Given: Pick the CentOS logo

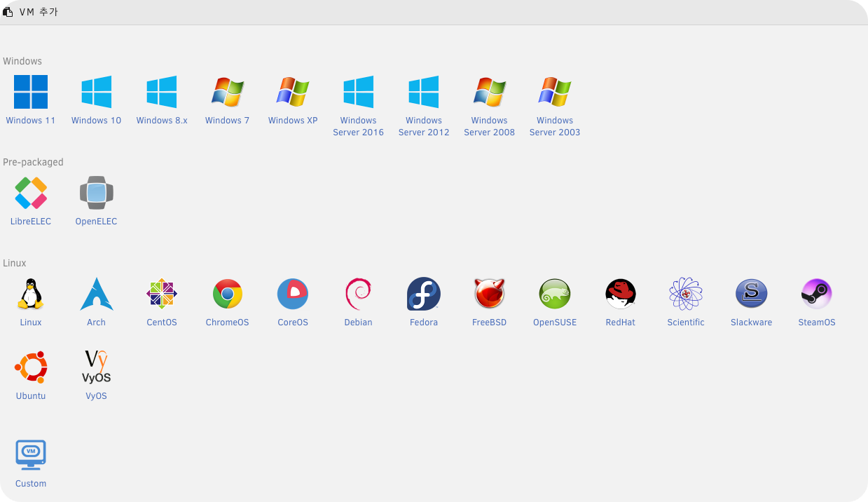Looking at the screenshot, I should [x=162, y=294].
